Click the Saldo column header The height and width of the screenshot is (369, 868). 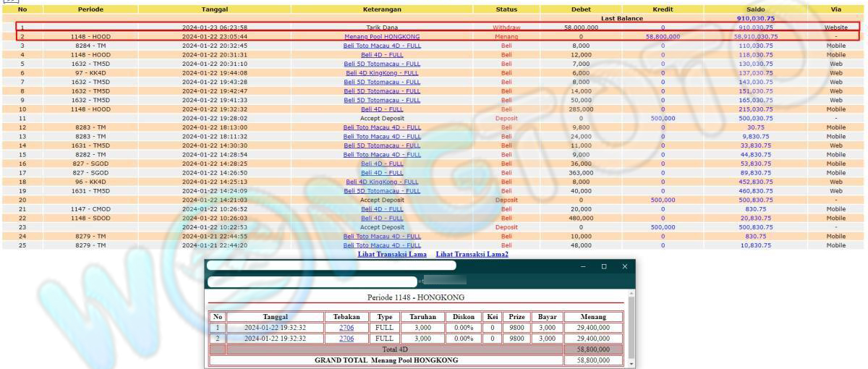[755, 9]
